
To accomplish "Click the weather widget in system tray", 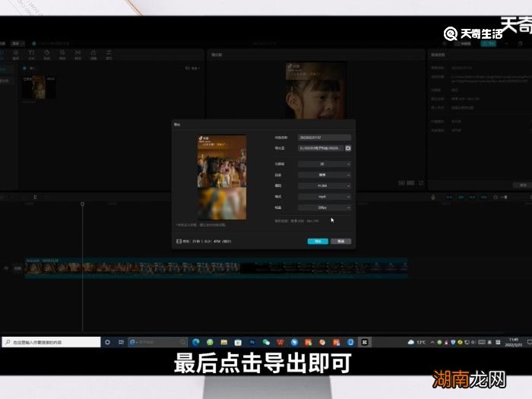I will pyautogui.click(x=417, y=342).
